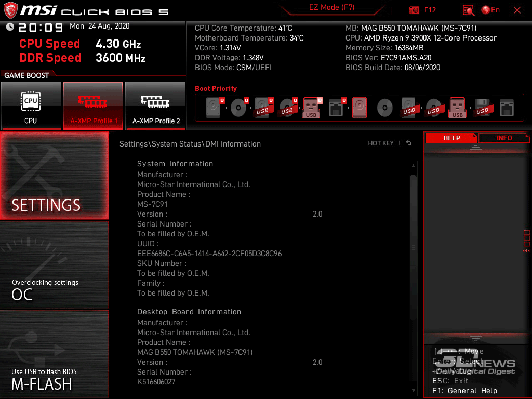The width and height of the screenshot is (532, 399).
Task: Click the "SKU Number :" label
Action: click(162, 263)
